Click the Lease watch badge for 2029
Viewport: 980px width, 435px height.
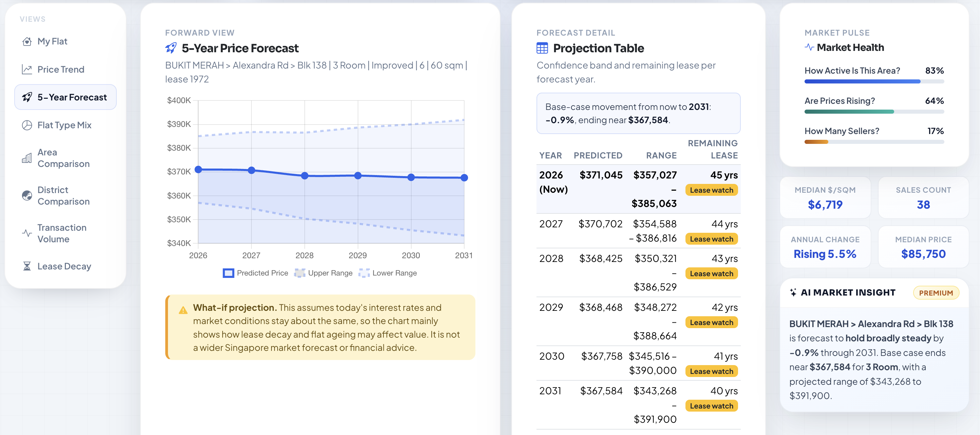click(x=711, y=322)
